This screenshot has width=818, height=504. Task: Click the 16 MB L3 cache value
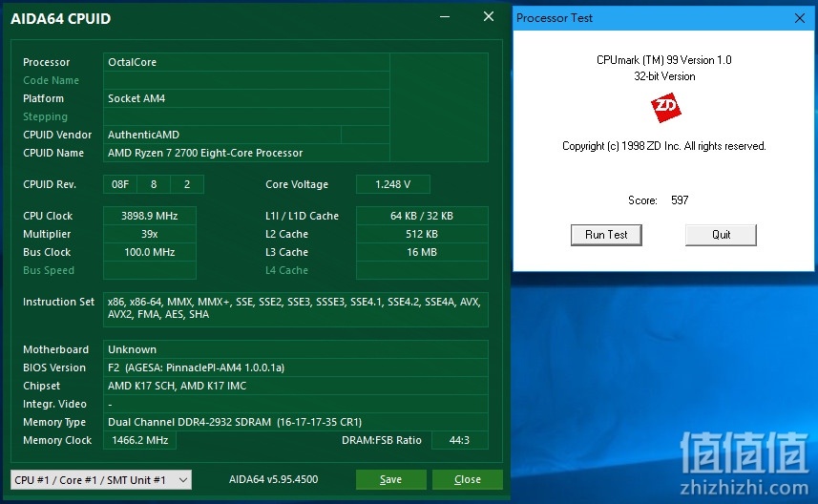(422, 253)
